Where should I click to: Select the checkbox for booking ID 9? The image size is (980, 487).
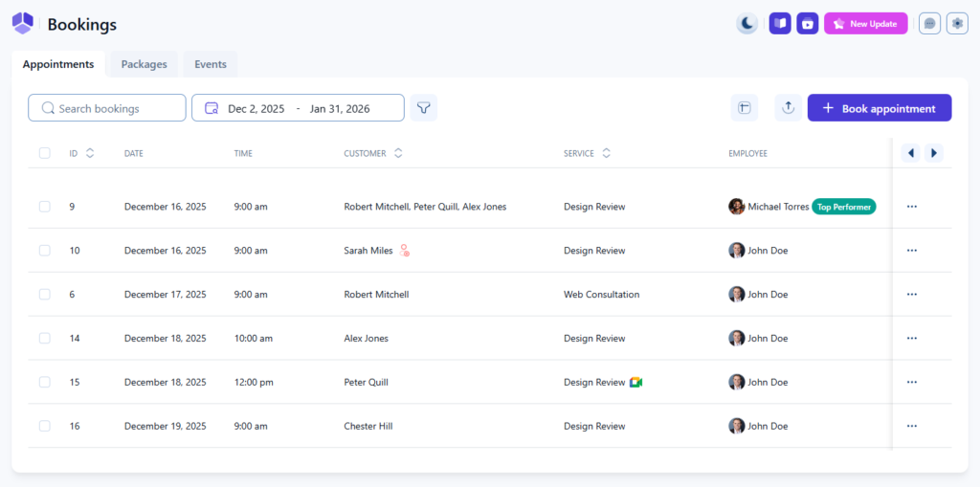tap(44, 207)
